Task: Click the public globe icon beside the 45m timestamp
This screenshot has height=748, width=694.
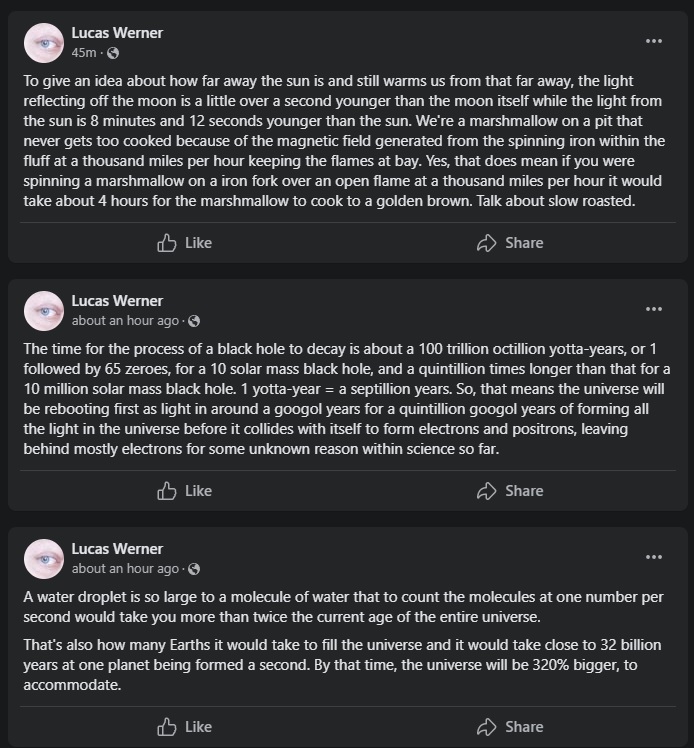Action: (113, 53)
